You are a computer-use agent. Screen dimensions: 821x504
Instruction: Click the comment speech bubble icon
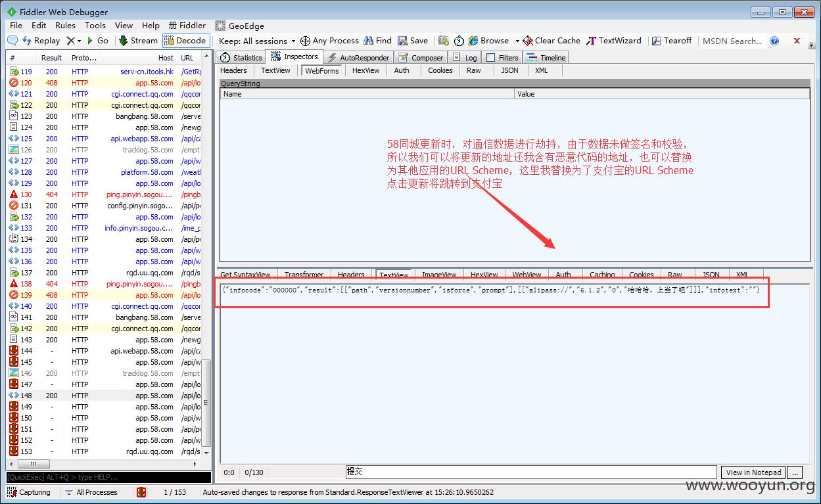12,41
